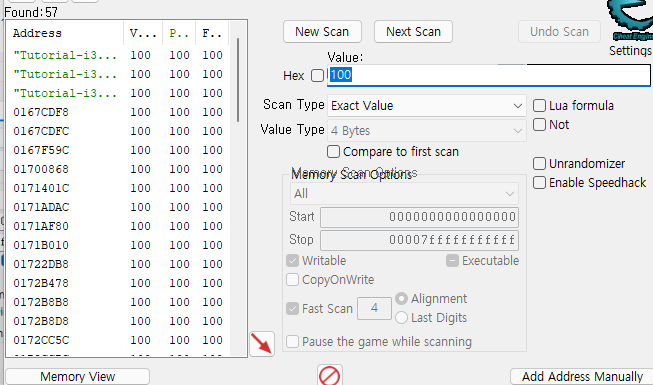Screen dimensions: 653x385
Task: Select address row 0171AF80
Action: click(x=118, y=226)
